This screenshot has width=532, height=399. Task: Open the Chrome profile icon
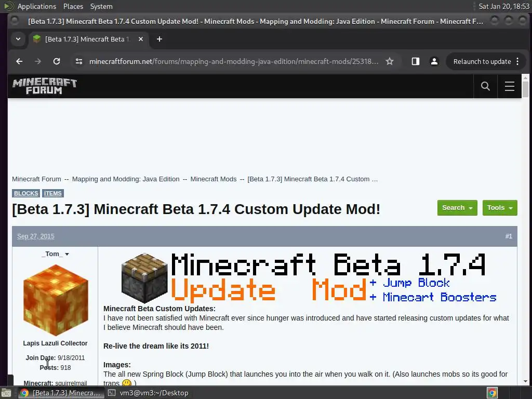(434, 61)
